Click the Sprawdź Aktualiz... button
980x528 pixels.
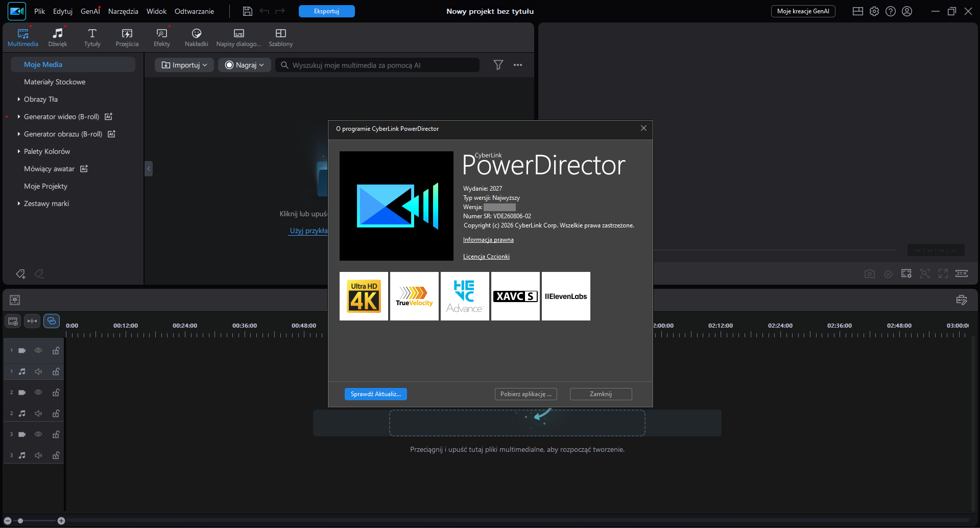coord(376,394)
